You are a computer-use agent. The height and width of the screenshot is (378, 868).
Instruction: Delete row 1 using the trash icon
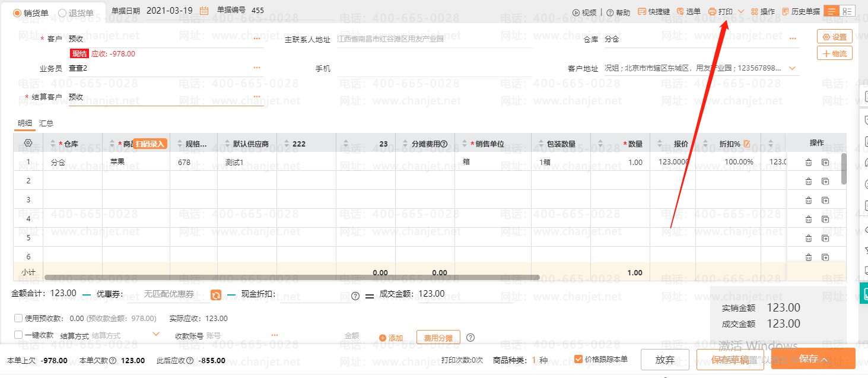click(x=809, y=163)
